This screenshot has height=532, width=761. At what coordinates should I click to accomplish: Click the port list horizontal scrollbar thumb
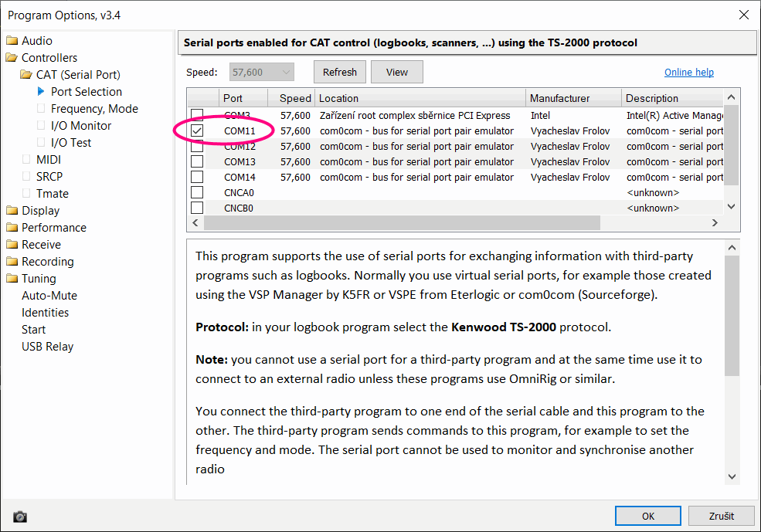(402, 222)
